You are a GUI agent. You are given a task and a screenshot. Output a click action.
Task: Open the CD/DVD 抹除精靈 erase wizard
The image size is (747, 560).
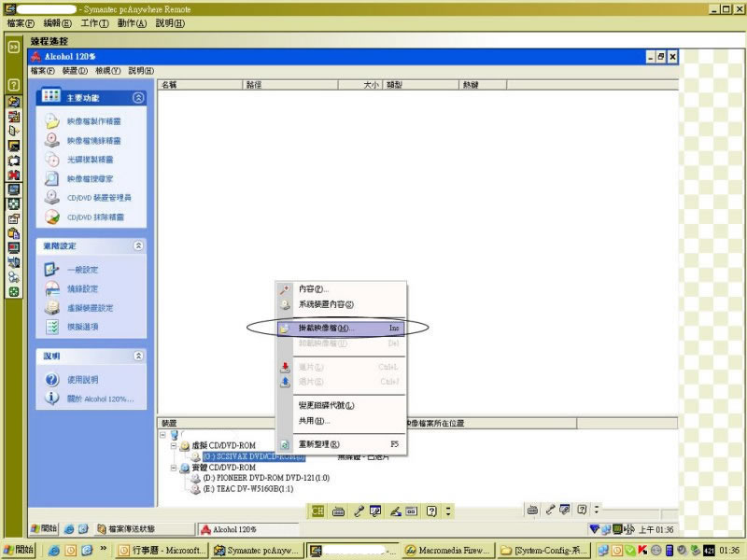click(94, 217)
